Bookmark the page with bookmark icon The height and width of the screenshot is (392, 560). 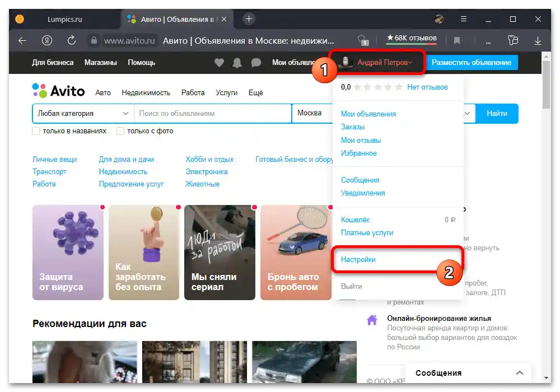click(457, 41)
